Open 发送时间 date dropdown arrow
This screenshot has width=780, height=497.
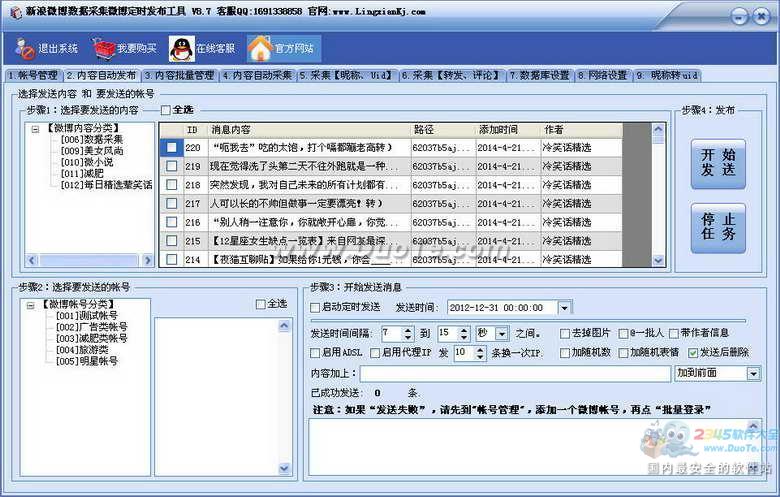click(564, 308)
